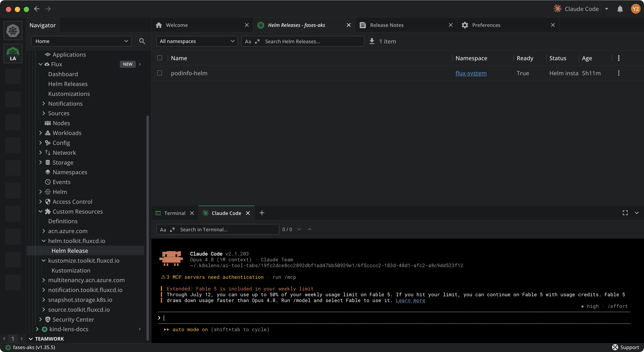Viewport: 644px width, 352px height.
Task: Go back with the left arrow
Action: 37,9
